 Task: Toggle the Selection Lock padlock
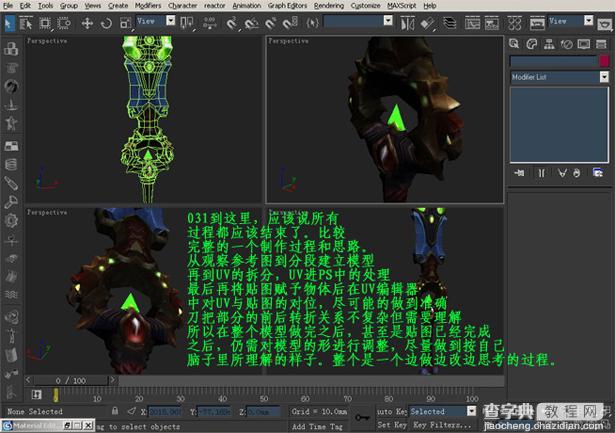(x=115, y=411)
